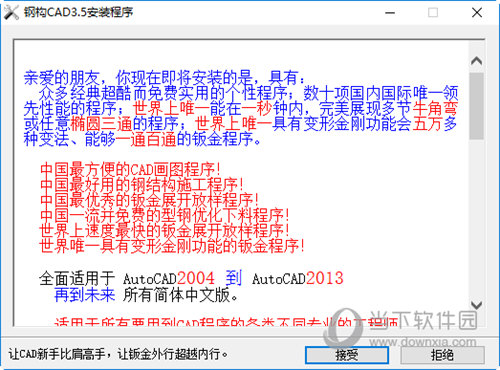Click the line 世界唯一具有变形金刚功能的钣金程序!
The height and width of the screenshot is (370, 500).
[x=172, y=246]
